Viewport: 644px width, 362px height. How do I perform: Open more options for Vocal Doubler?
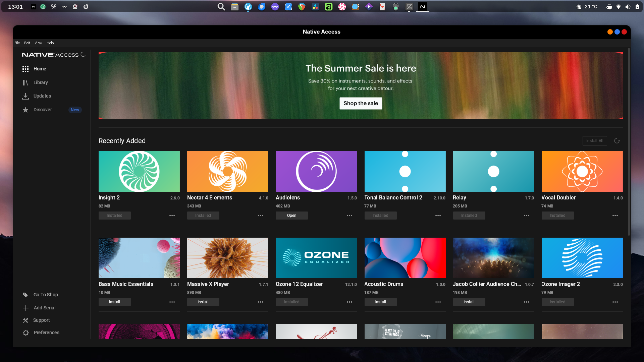tap(615, 216)
